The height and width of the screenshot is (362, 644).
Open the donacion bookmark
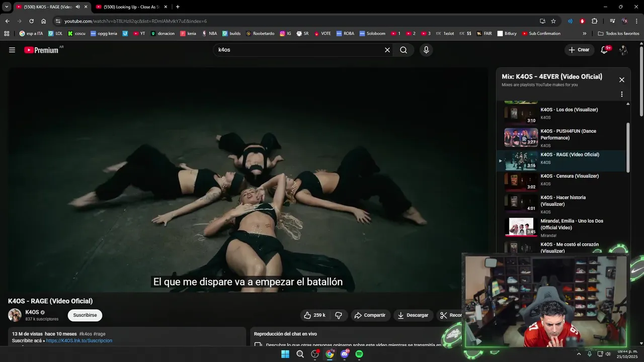(x=163, y=34)
